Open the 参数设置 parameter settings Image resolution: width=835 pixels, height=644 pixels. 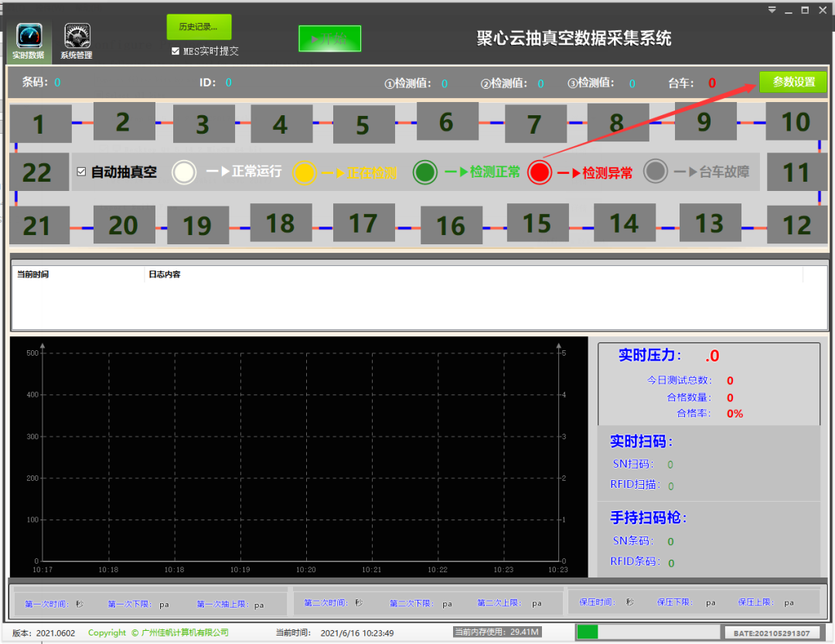[792, 82]
